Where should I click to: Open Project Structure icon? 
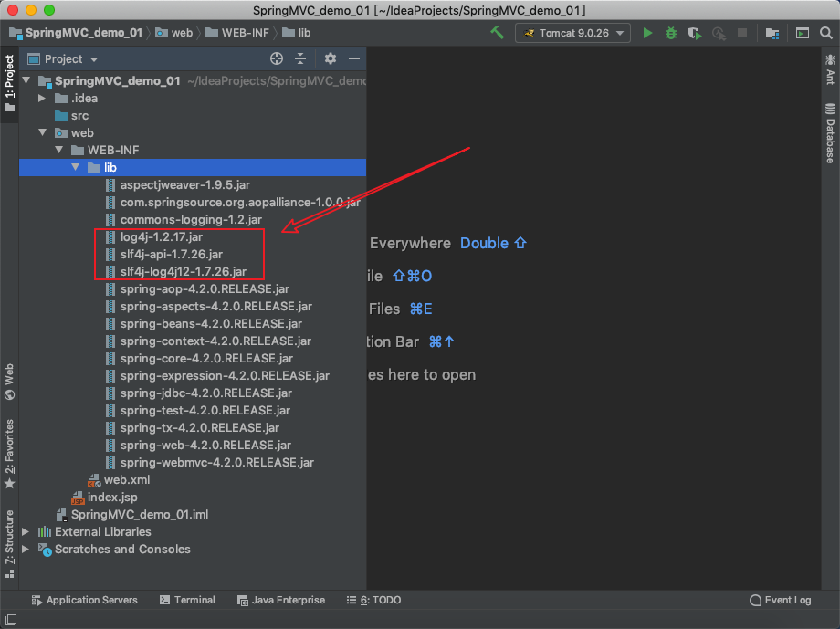[772, 33]
